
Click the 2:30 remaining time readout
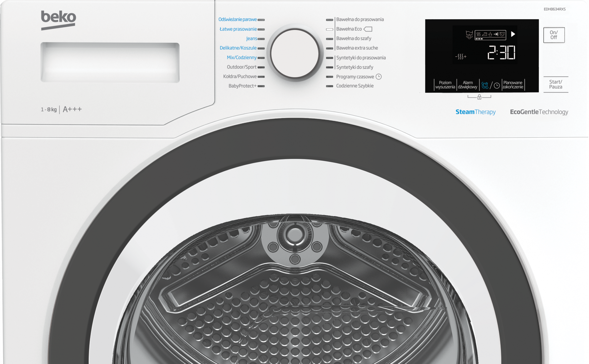point(501,53)
